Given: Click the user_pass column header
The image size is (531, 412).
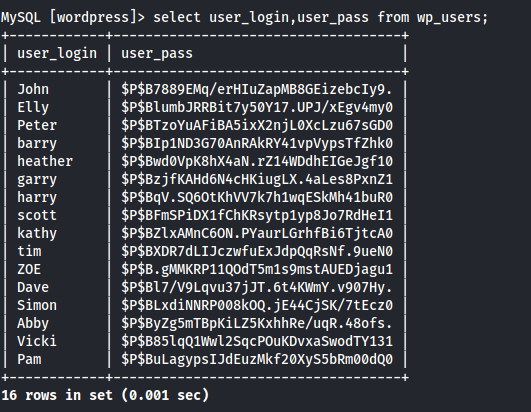Looking at the screenshot, I should [x=157, y=54].
